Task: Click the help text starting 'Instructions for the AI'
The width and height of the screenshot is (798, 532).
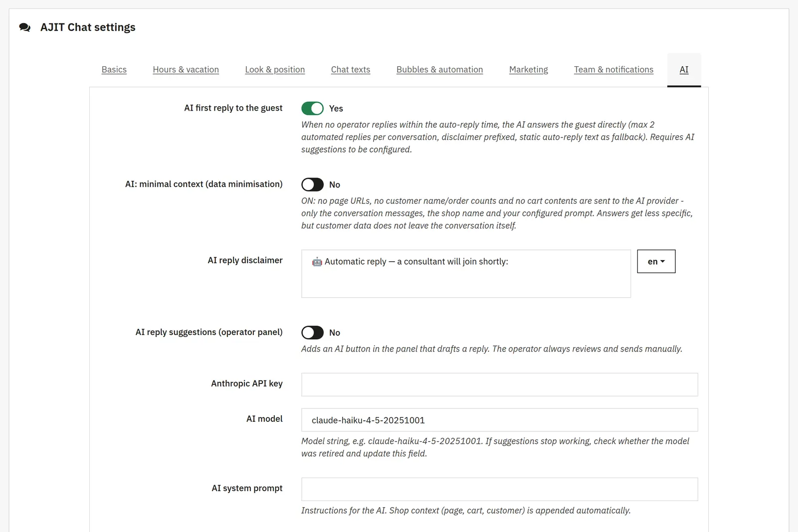Action: point(466,511)
